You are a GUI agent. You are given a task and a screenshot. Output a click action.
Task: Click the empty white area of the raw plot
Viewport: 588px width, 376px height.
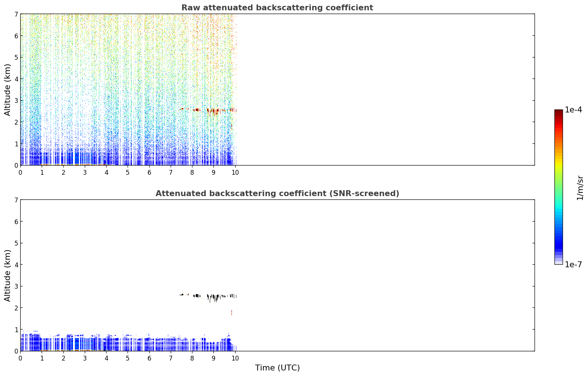pyautogui.click(x=385, y=90)
